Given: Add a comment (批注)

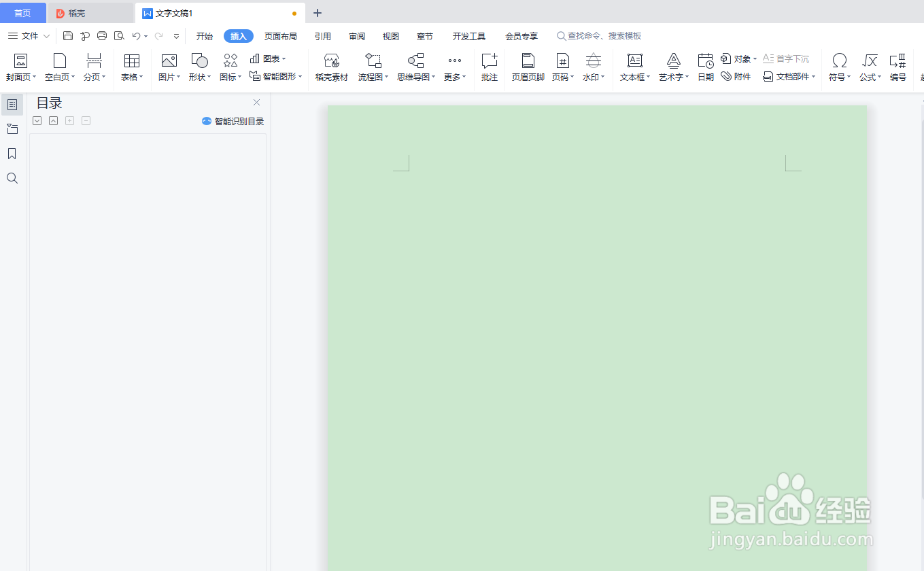Looking at the screenshot, I should click(x=490, y=67).
